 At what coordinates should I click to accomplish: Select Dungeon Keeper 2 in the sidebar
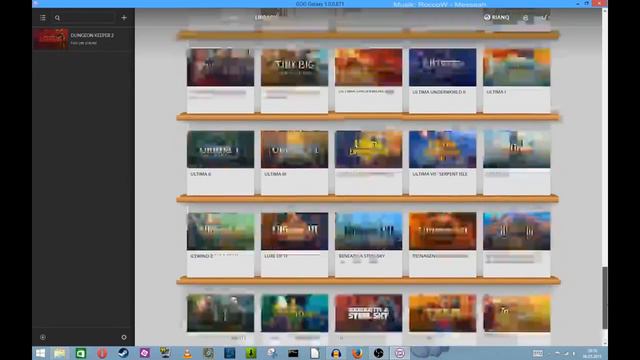(83, 39)
